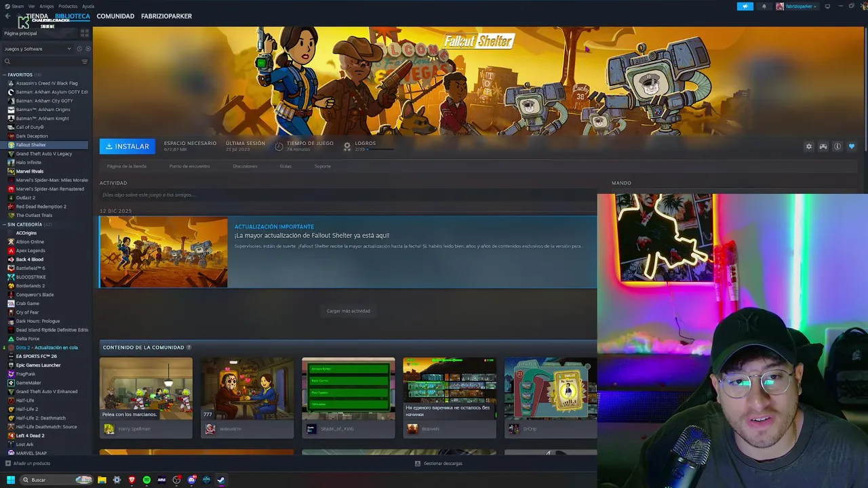Click the Logros achievements gear icon

347,146
